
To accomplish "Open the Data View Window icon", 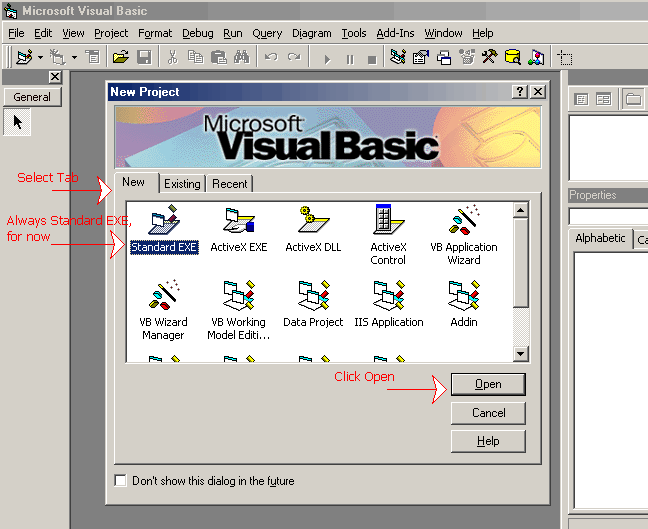I will (513, 57).
